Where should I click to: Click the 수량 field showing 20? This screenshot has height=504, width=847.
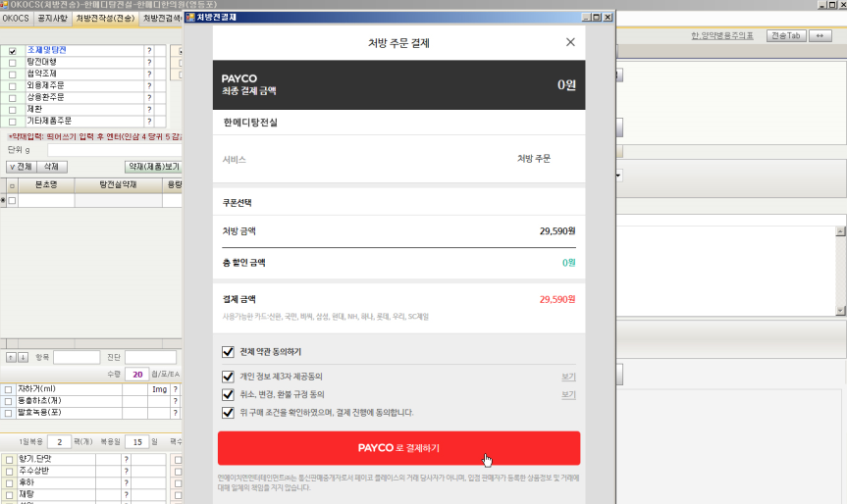coord(137,374)
